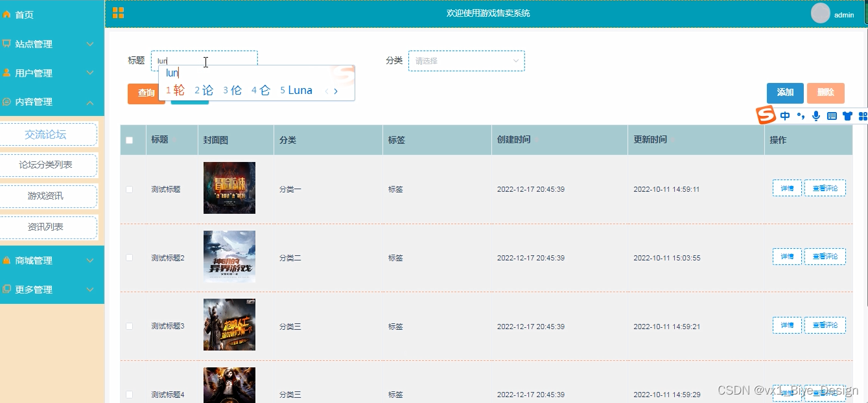
Task: Sort by 标题 column header
Action: pos(160,140)
